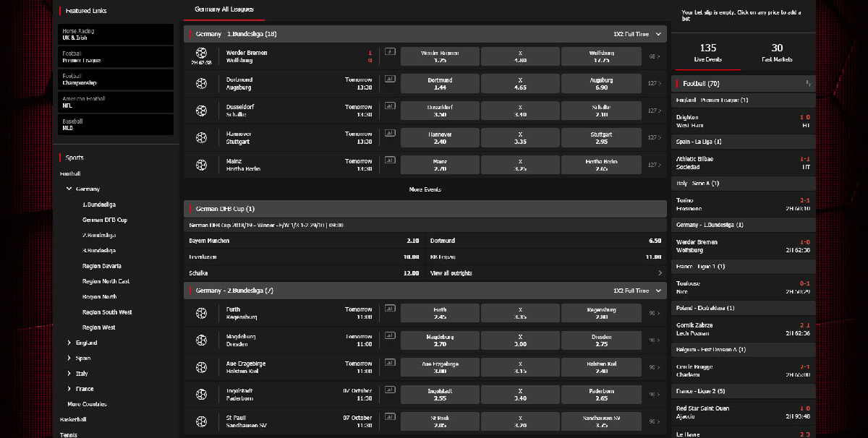Open stats icon for Hannover v Stuttgart
This screenshot has width=868, height=438.
click(x=390, y=133)
